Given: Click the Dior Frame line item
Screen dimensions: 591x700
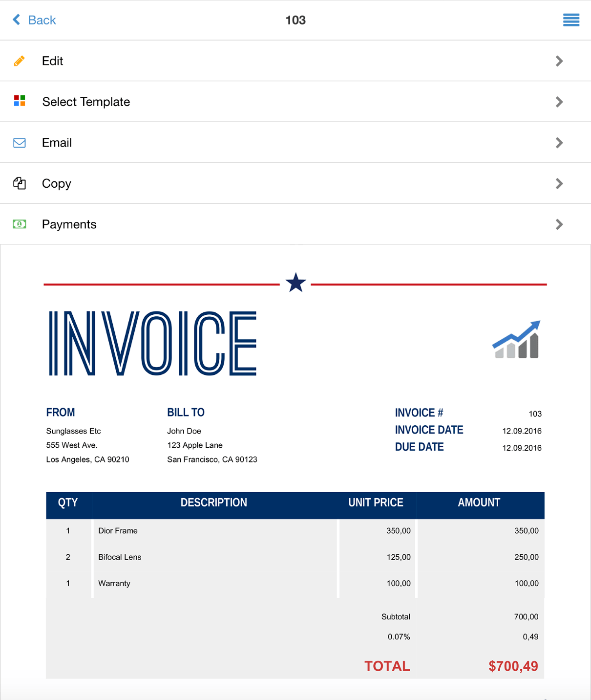Looking at the screenshot, I should pos(118,530).
